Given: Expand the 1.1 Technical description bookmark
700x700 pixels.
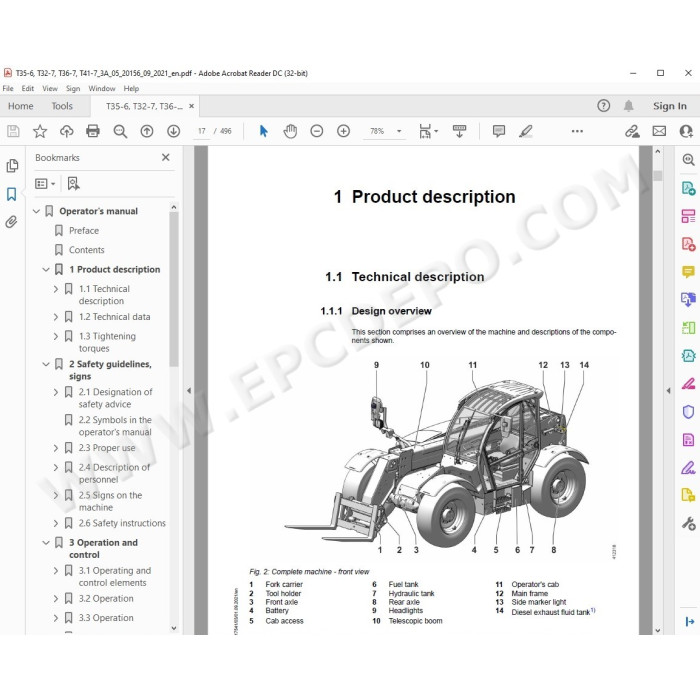Looking at the screenshot, I should pos(56,289).
